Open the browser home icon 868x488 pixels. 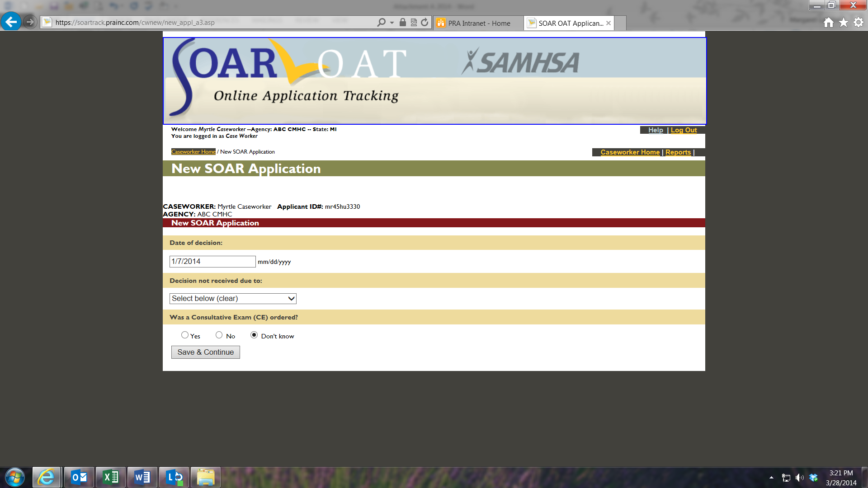point(828,22)
